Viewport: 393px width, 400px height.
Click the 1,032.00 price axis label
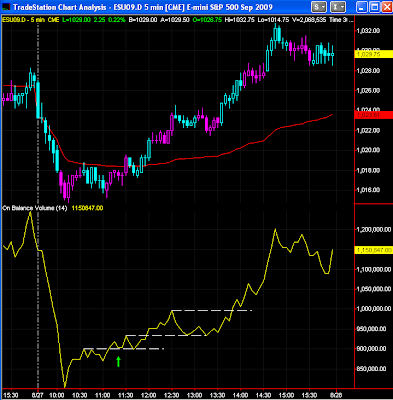click(x=368, y=31)
